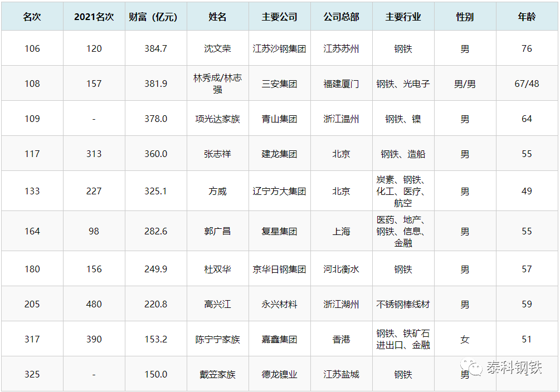560x392 pixels.
Task: Select the wealth value 325.1
Action: coord(155,191)
